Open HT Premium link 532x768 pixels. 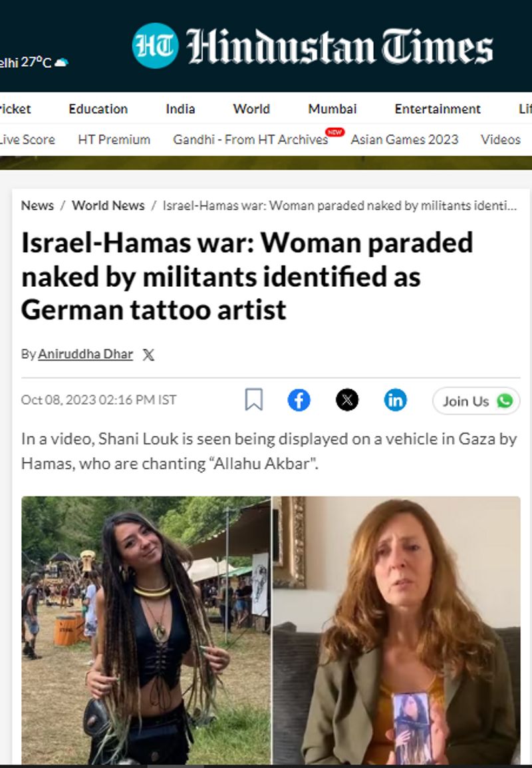[114, 140]
